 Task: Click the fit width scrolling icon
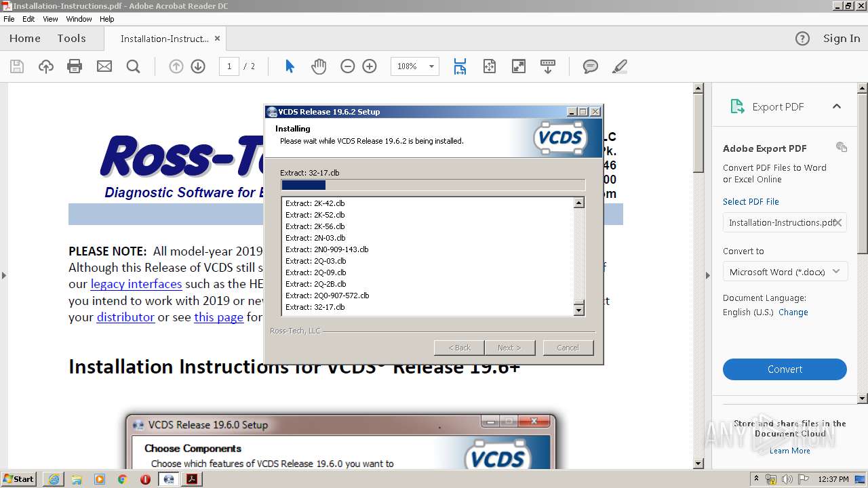coord(460,66)
